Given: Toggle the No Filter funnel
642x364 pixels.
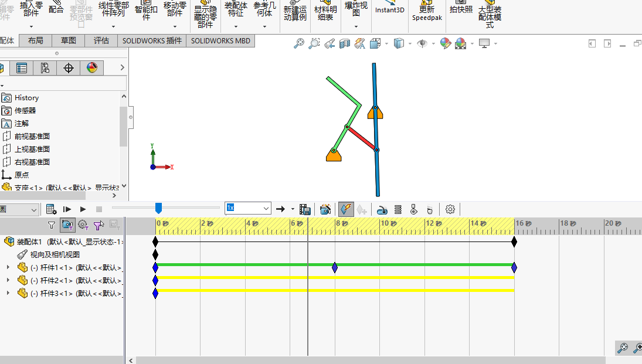Looking at the screenshot, I should click(51, 224).
